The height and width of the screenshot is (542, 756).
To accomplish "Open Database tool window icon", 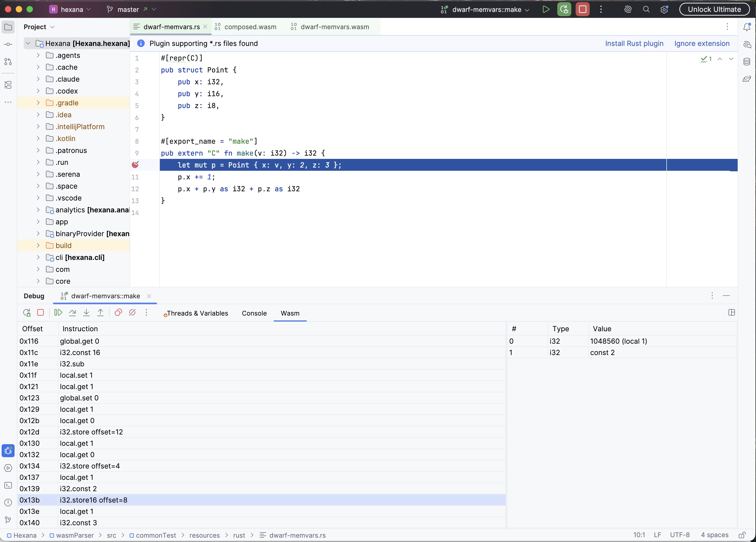I will point(747,62).
